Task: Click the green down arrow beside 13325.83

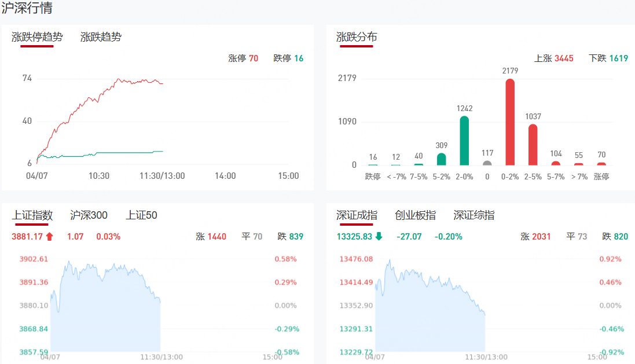Action: pyautogui.click(x=379, y=236)
